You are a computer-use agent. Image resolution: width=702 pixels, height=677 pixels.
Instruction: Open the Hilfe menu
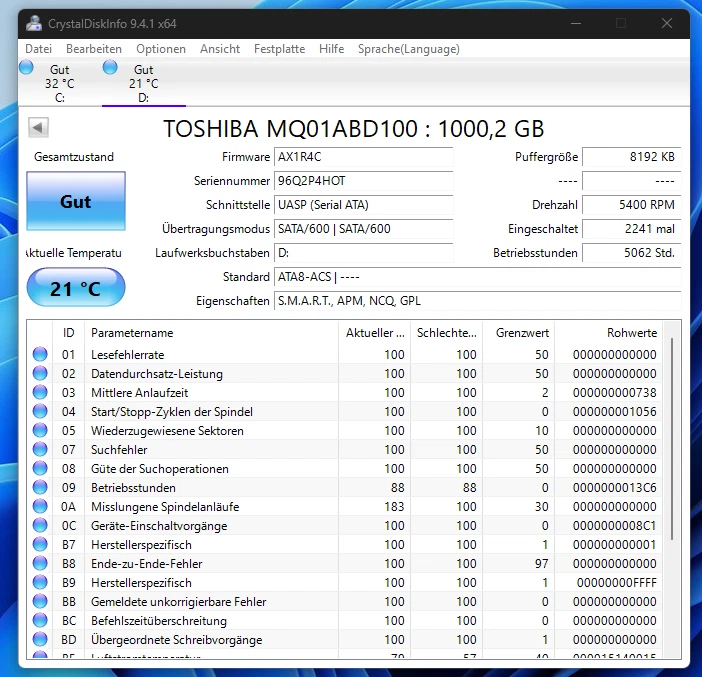[331, 49]
